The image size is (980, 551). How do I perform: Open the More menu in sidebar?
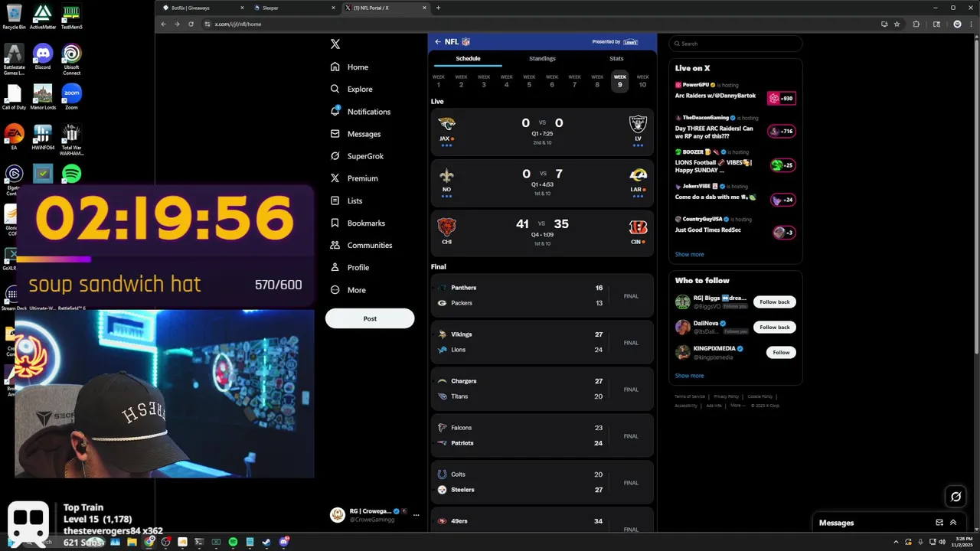point(348,290)
